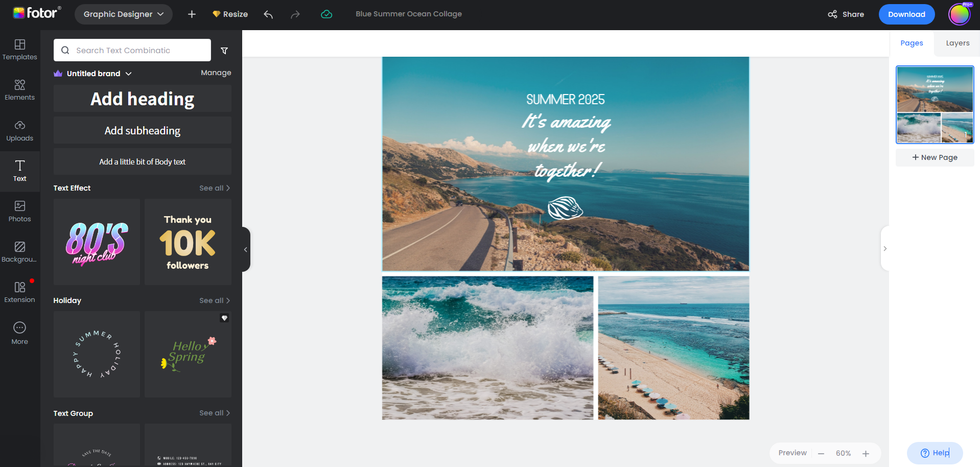Open the Graphic Designer dropdown
The image size is (980, 467).
tap(124, 14)
